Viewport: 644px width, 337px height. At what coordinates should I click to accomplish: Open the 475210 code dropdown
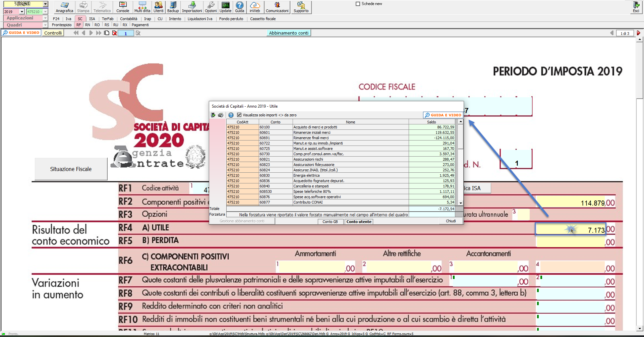click(x=46, y=11)
